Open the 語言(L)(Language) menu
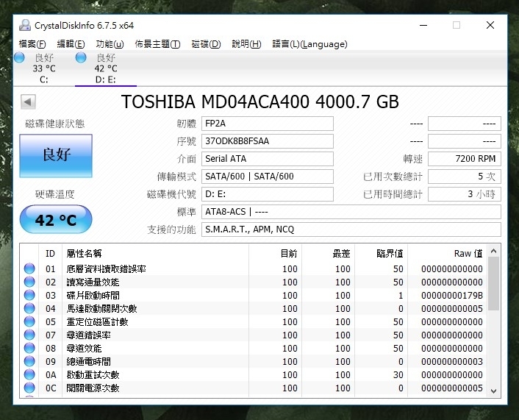This screenshot has height=420, width=519. pyautogui.click(x=309, y=44)
